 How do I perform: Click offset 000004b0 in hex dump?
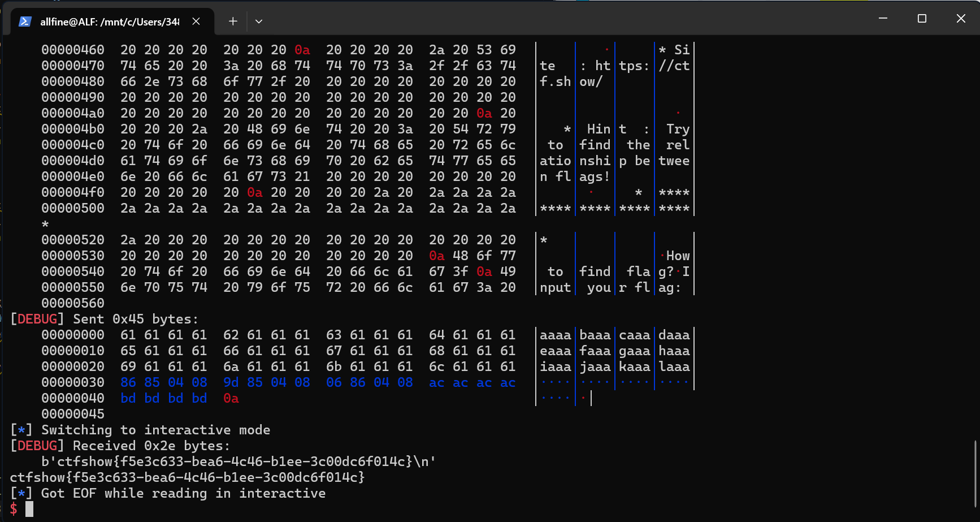tap(73, 129)
